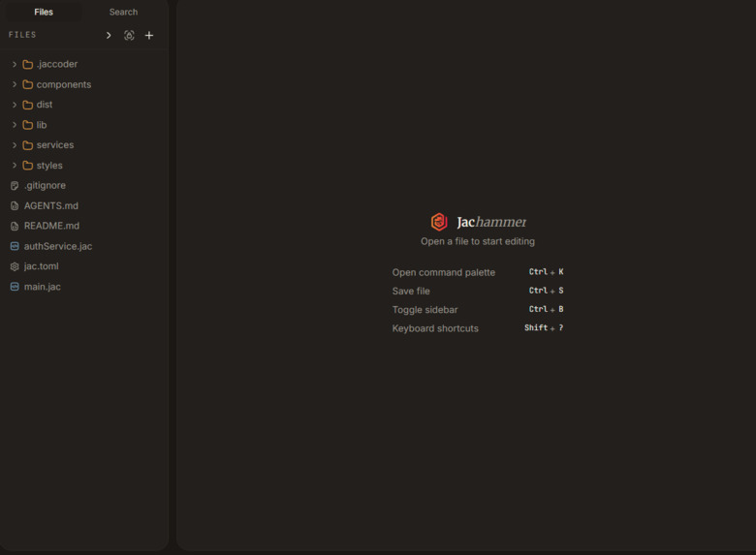Open the main.jac file

point(43,287)
